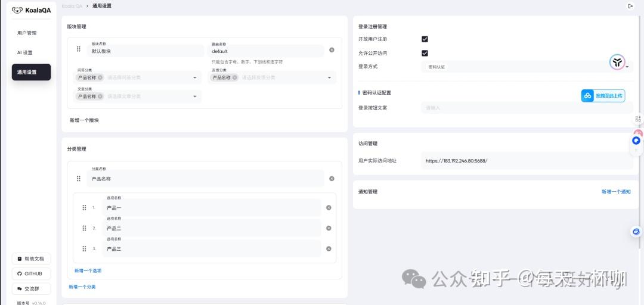
Task: Remove 产品名称 tag in 文章分类
Action: coord(100,97)
